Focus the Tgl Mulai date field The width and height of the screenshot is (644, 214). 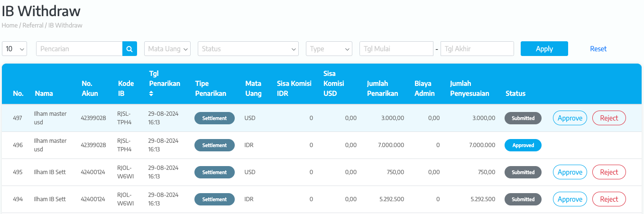tap(396, 49)
